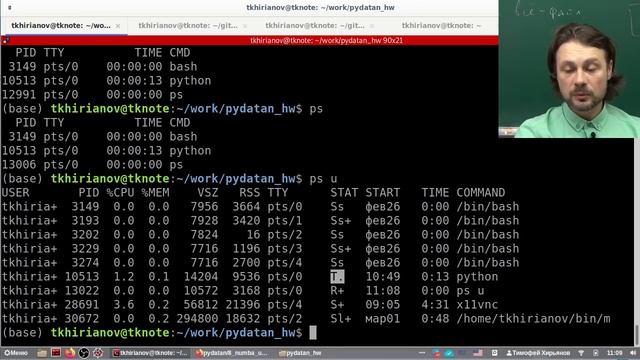Select the first ~/wo... terminal tab

click(x=61, y=26)
